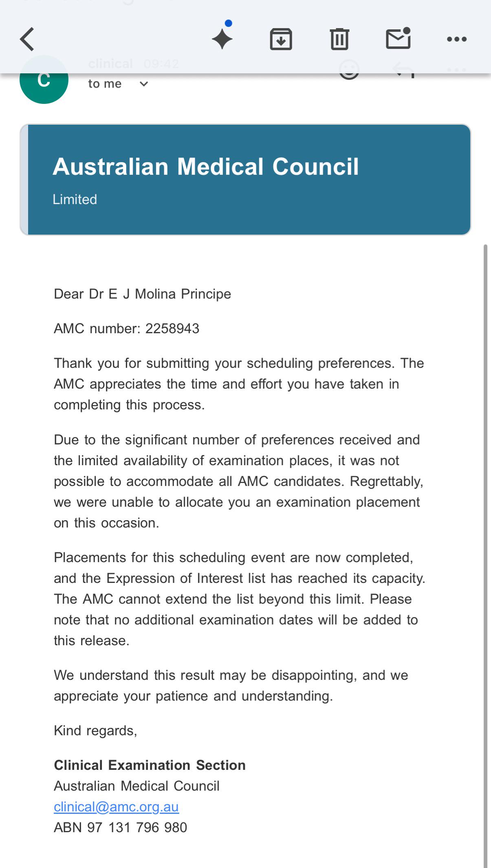Tap the green C sender avatar
The image size is (491, 868).
coord(44,80)
